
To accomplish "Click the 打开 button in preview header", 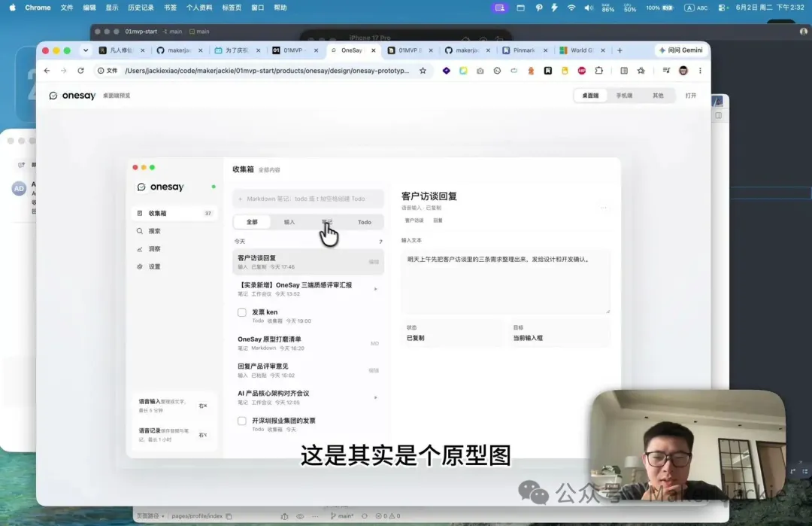I will tap(691, 96).
